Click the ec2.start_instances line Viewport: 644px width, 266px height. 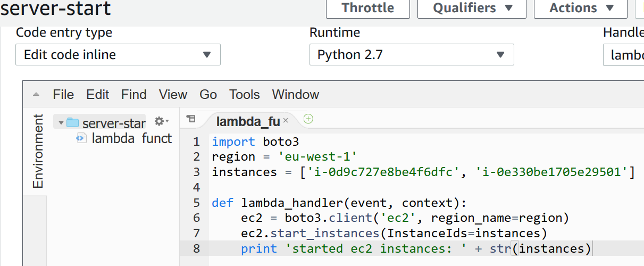pyautogui.click(x=394, y=233)
